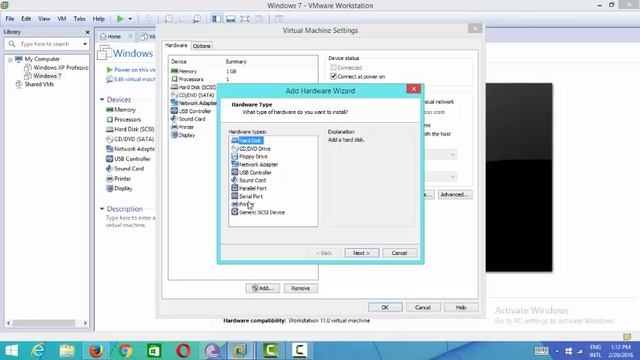Launch Google Chrome from taskbar
Viewport: 640px width, 360px height.
click(x=125, y=351)
